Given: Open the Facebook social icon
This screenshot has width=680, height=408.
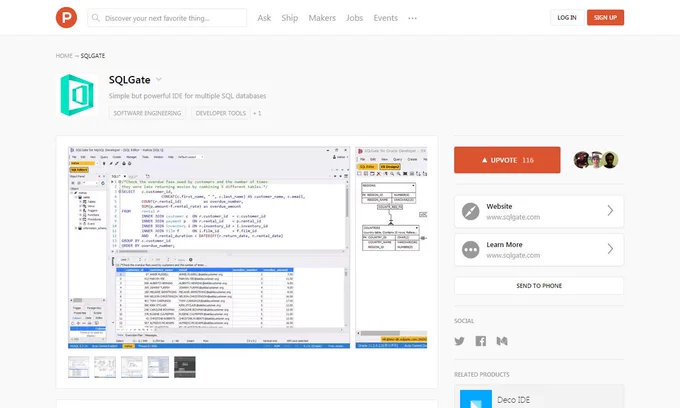Looking at the screenshot, I should pos(481,341).
